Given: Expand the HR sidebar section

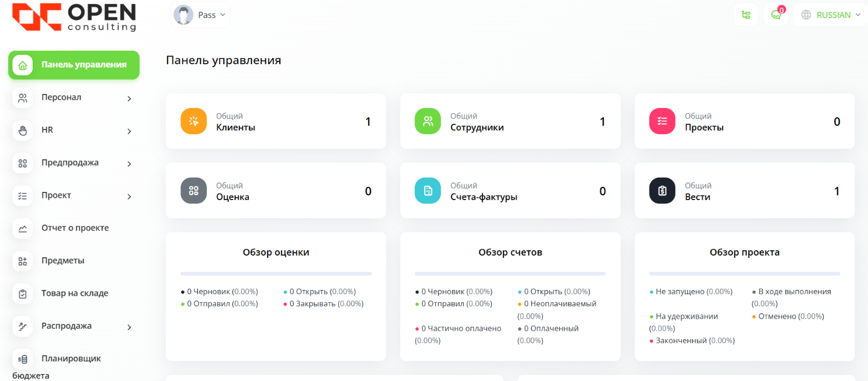Looking at the screenshot, I should 74,131.
